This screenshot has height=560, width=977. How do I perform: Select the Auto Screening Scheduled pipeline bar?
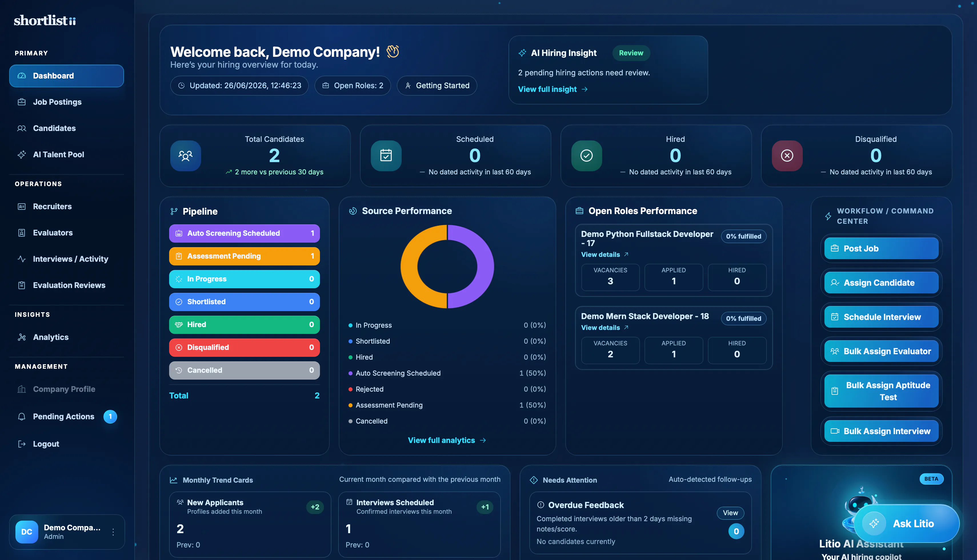pyautogui.click(x=244, y=233)
